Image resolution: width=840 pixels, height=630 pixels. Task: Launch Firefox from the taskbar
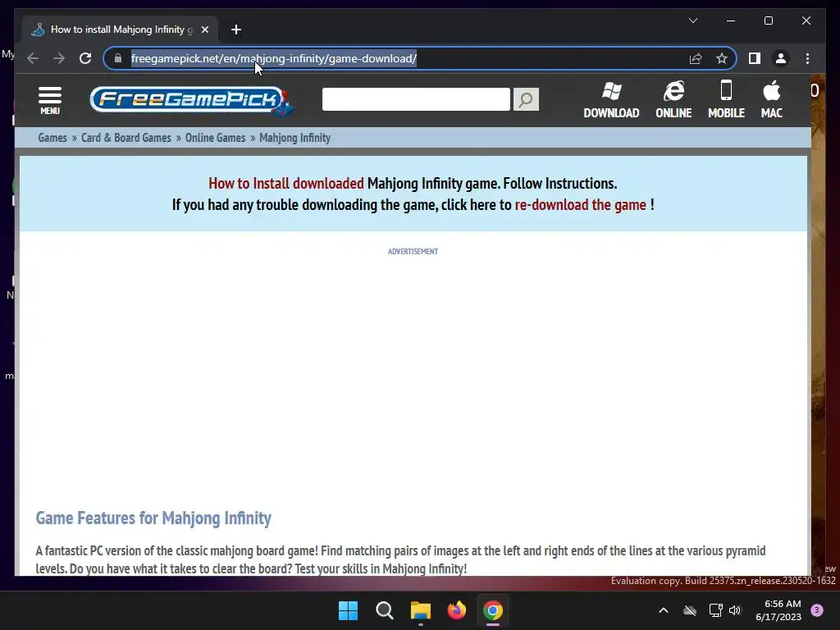click(x=456, y=610)
